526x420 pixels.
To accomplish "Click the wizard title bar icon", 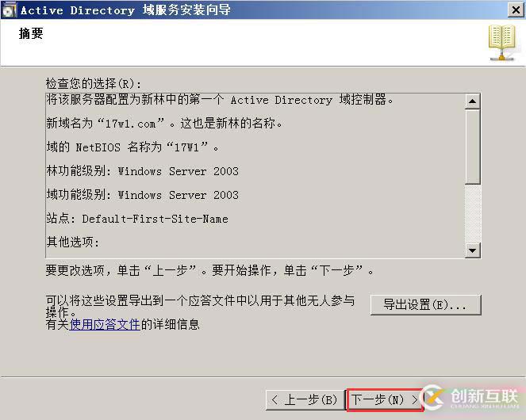I will click(9, 10).
